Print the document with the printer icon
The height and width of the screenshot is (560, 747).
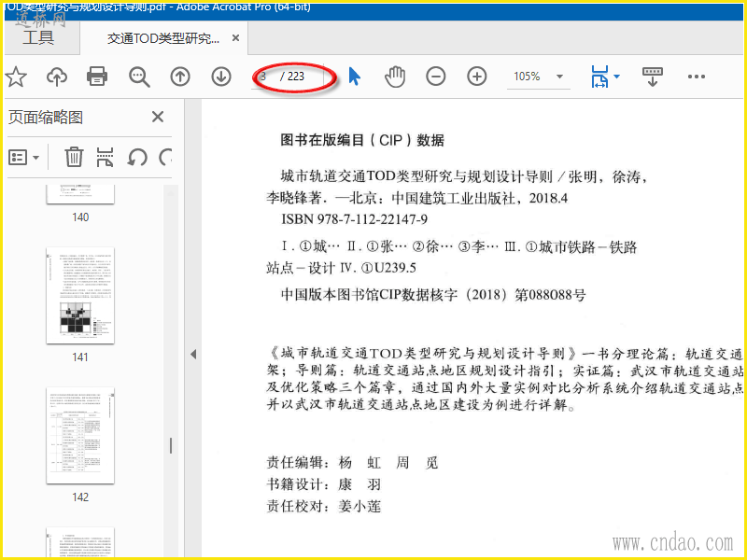coord(97,77)
